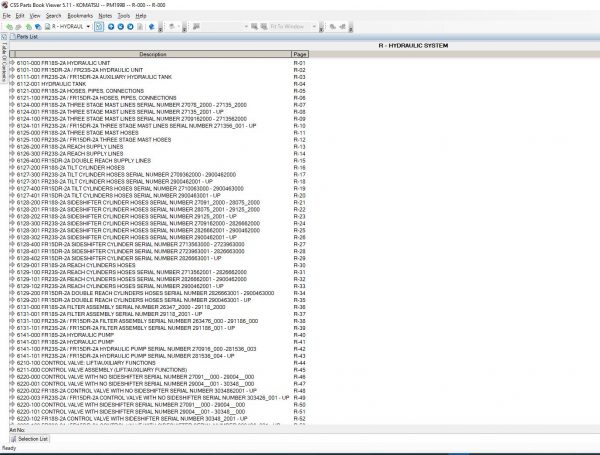This screenshot has height=455, width=600.
Task: Select the Parts List tab
Action: click(27, 37)
